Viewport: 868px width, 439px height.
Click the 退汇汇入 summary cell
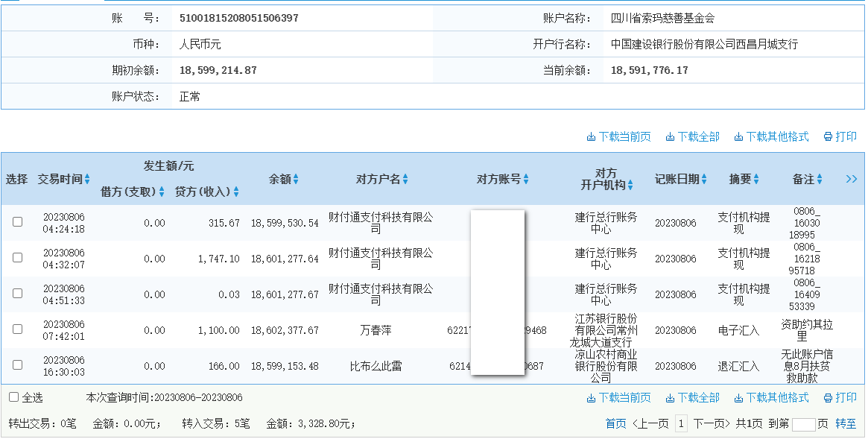click(738, 366)
